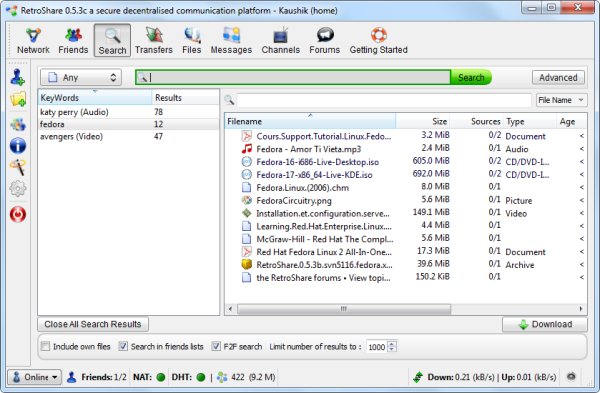Click the limit number of results field
The width and height of the screenshot is (600, 393).
tap(377, 347)
